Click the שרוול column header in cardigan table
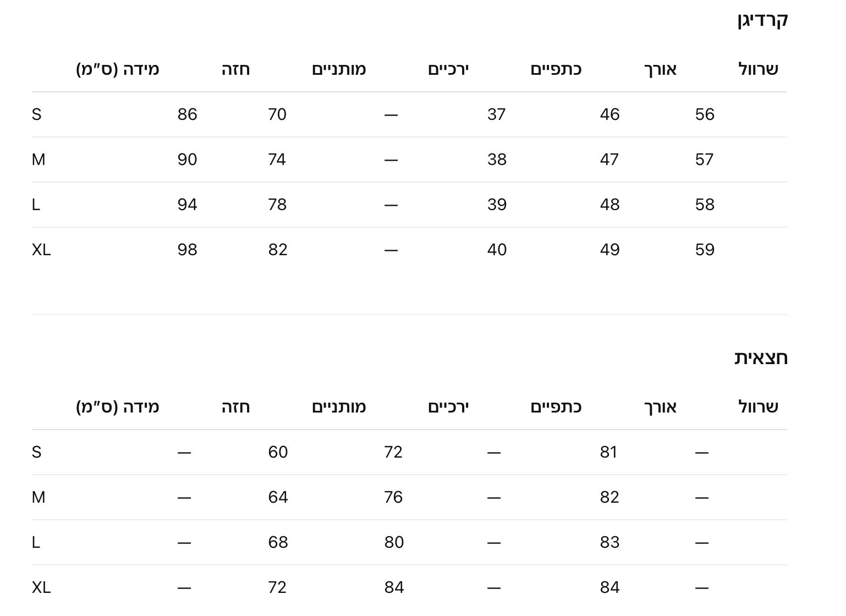Screen dimensions: 846x616 point(758,69)
